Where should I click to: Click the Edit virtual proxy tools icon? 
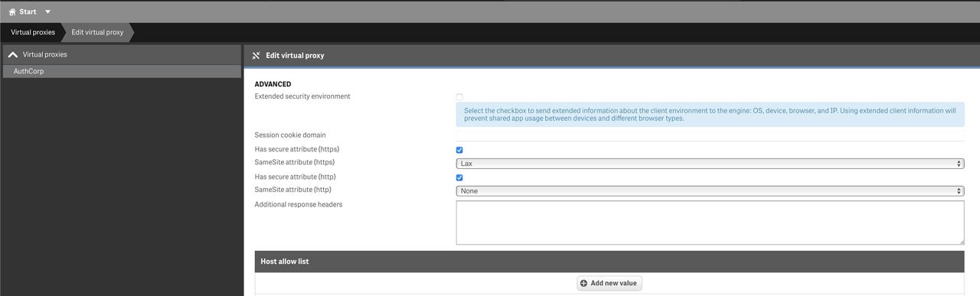[x=256, y=56]
